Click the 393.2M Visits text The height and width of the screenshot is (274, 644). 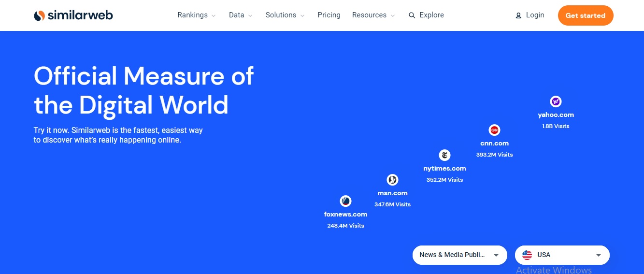[x=494, y=155]
